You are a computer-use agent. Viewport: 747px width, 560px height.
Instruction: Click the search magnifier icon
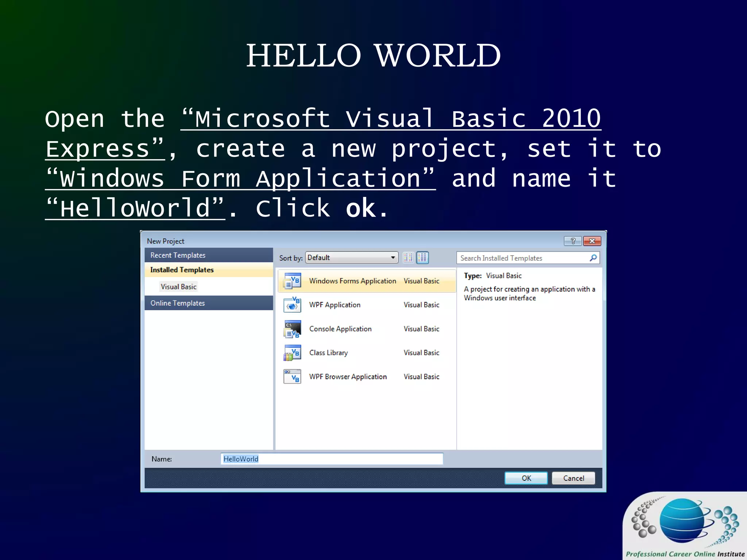click(593, 258)
